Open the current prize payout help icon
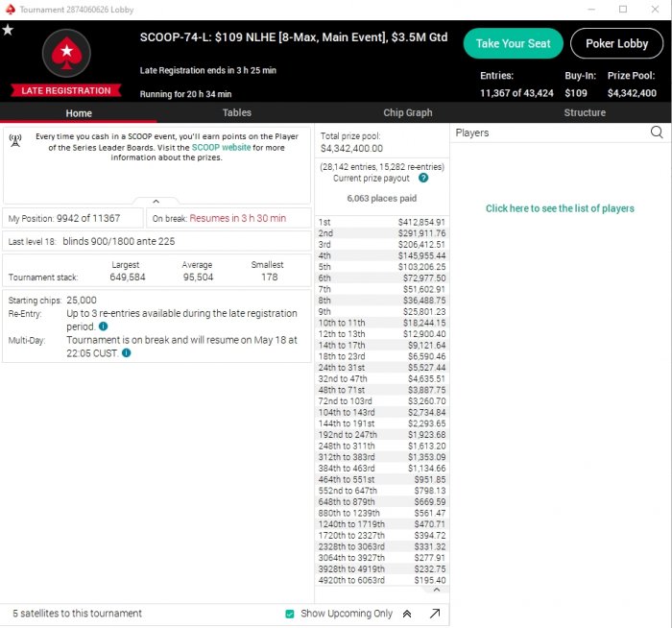This screenshot has width=672, height=628. tap(423, 178)
